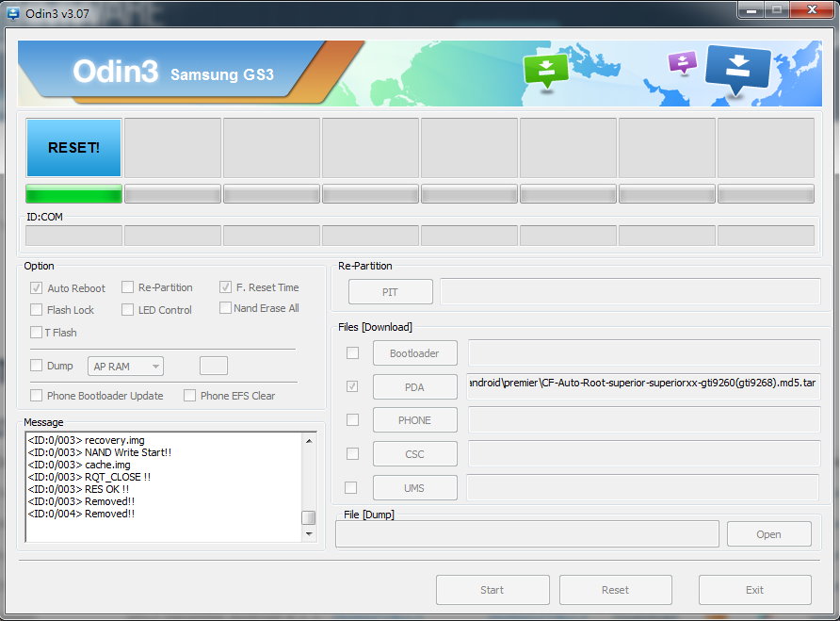Click the first ID:COM port box
The height and width of the screenshot is (621, 840).
coord(74,236)
